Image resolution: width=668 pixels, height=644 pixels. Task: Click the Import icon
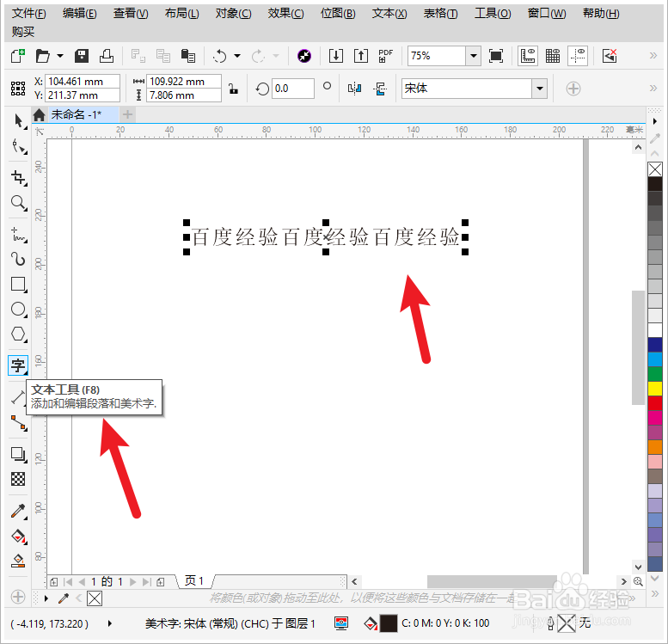click(336, 56)
